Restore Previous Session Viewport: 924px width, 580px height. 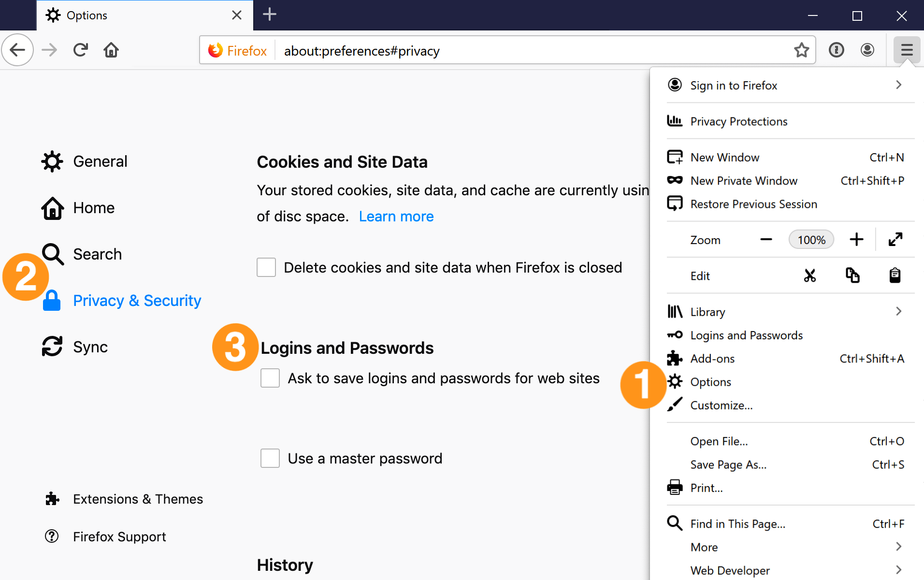coord(753,204)
